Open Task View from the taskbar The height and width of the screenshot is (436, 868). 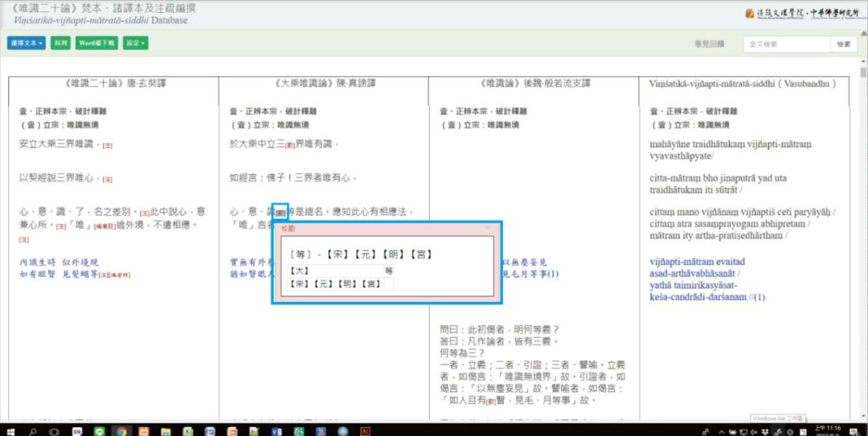[55, 430]
